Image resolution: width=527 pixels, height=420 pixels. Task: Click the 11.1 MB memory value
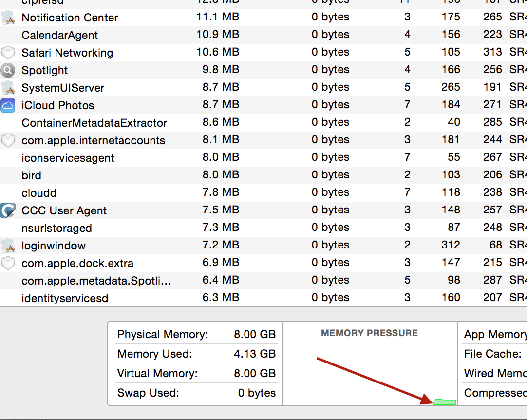coord(218,17)
